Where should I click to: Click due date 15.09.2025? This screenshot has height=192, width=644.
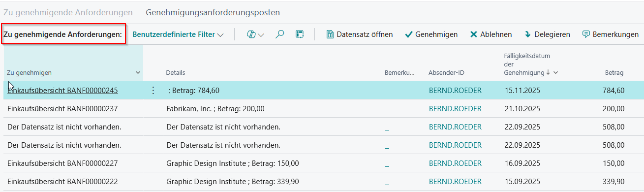click(522, 181)
